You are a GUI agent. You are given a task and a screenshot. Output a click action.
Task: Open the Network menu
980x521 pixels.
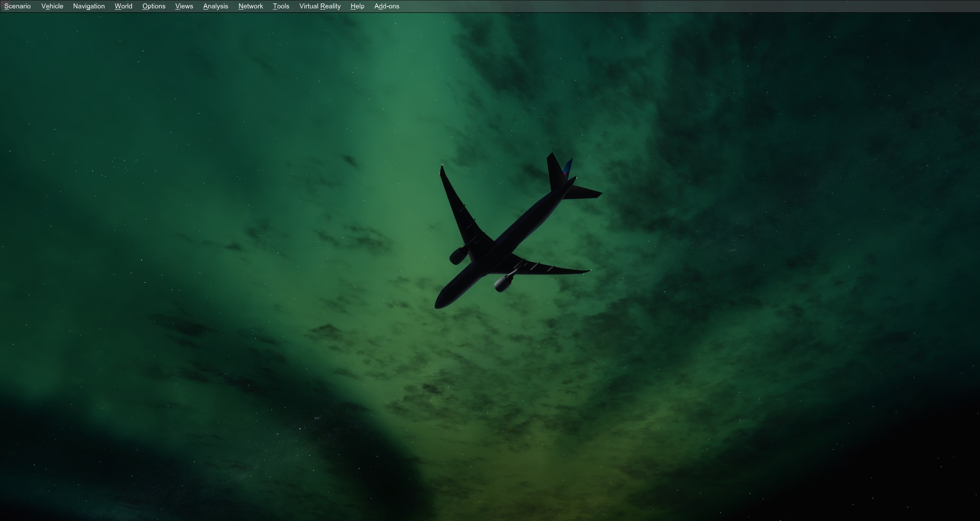click(x=250, y=6)
